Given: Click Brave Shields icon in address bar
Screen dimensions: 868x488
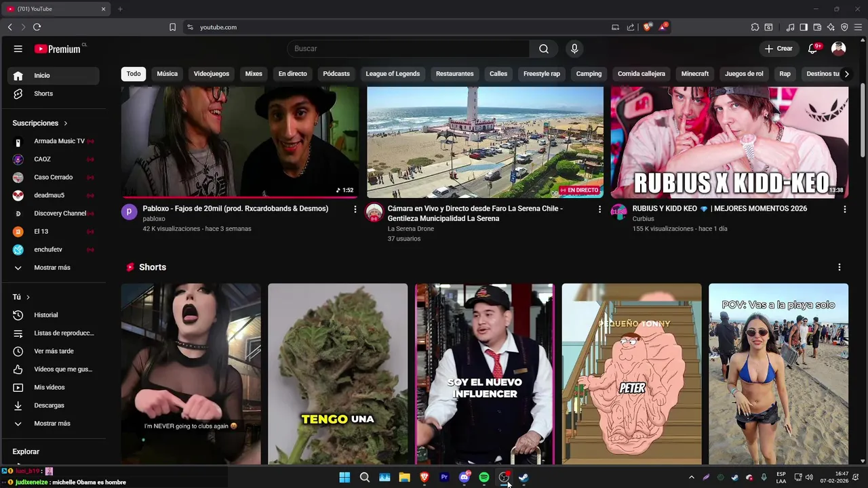Looking at the screenshot, I should (648, 27).
